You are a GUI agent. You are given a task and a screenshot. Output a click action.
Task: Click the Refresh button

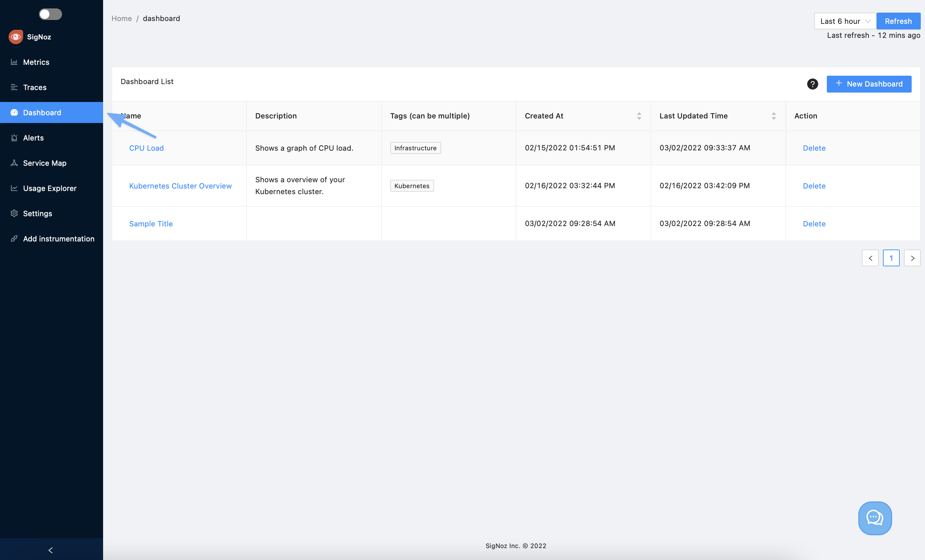click(x=898, y=21)
